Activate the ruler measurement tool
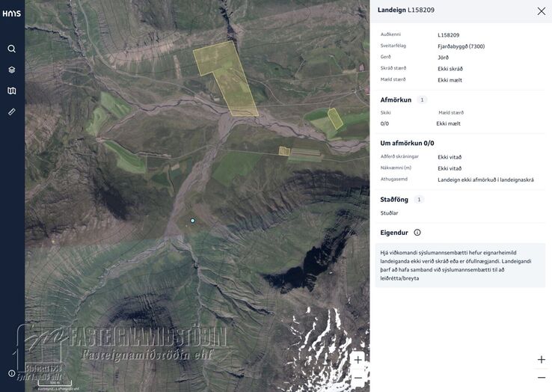Viewport: 552px width, 392px height. [x=12, y=111]
